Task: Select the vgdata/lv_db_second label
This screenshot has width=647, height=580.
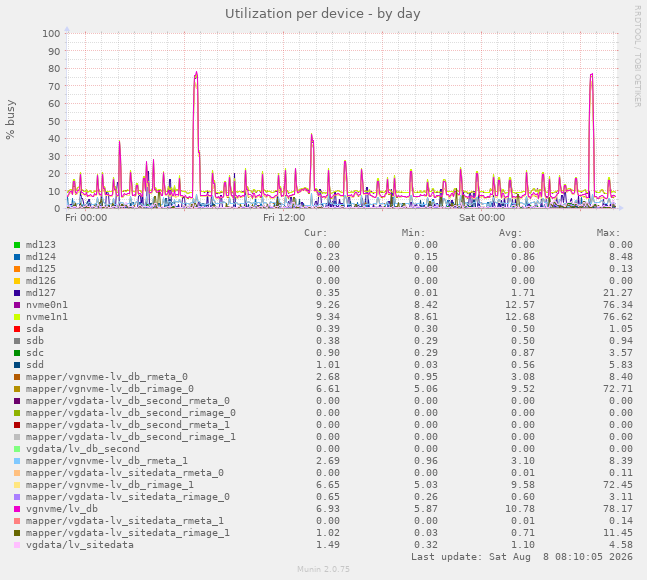Action: point(83,449)
